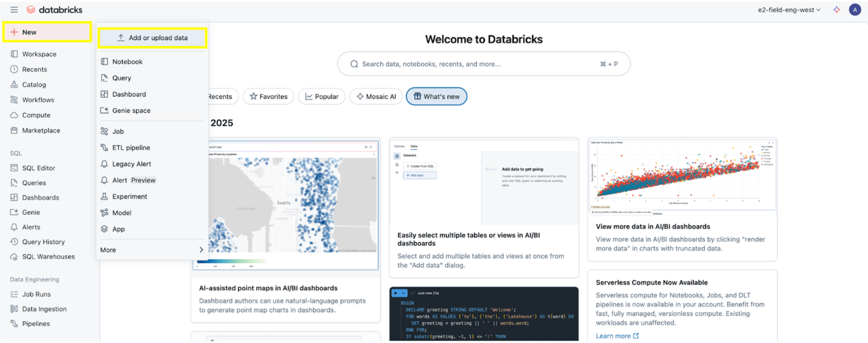Choose Notebook from the New menu
Image resolution: width=868 pixels, height=343 pixels.
tap(127, 62)
